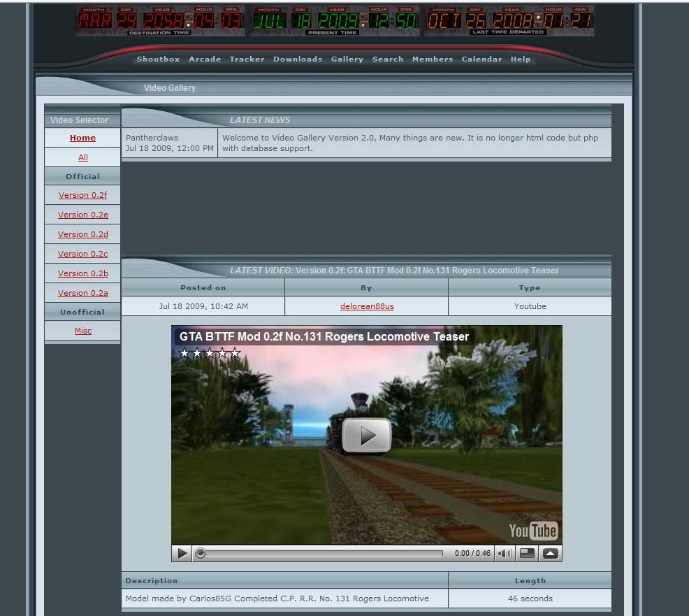Click the large play overlay on the video
The height and width of the screenshot is (616, 689).
[366, 435]
